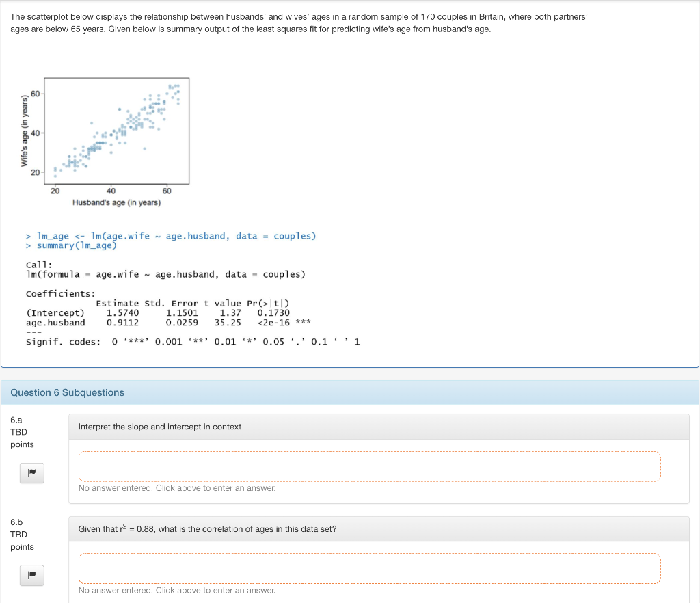
Task: Click the 'Signif. codes' line
Action: 192,342
